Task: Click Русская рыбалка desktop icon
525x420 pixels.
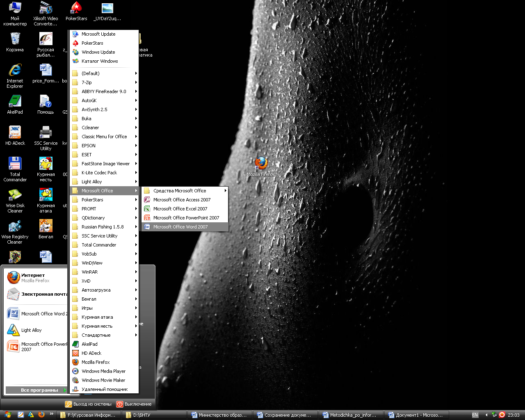Action: (x=46, y=45)
